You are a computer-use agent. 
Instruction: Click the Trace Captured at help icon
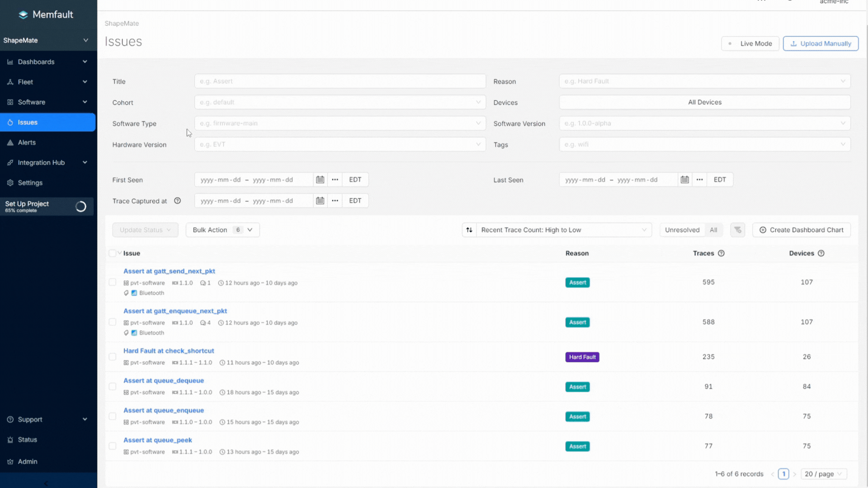(x=177, y=201)
